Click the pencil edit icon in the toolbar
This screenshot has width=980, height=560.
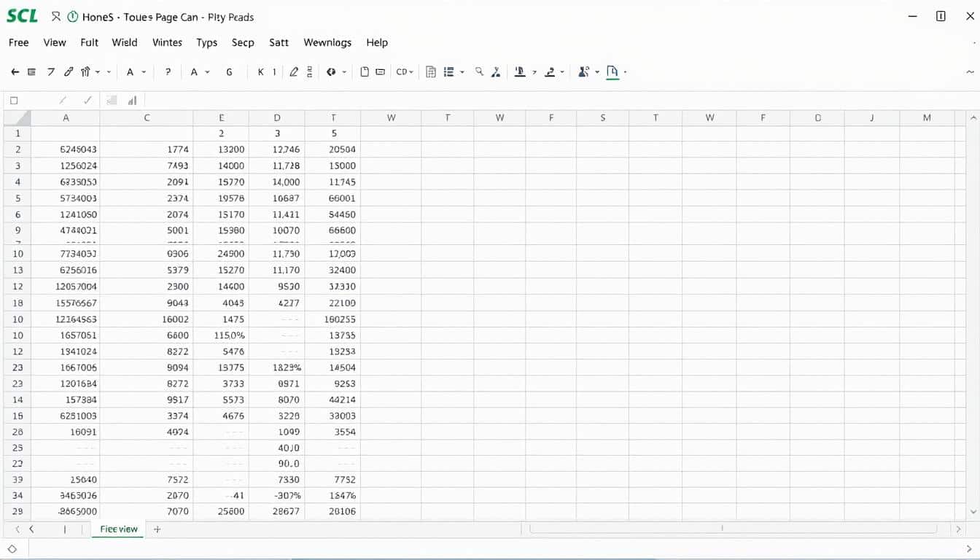(294, 72)
